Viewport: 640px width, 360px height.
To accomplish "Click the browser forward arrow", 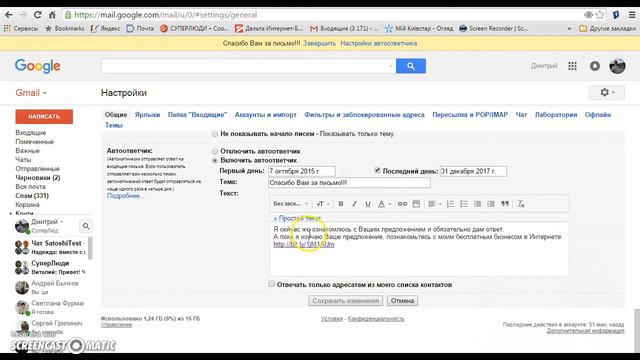I will pos(23,15).
